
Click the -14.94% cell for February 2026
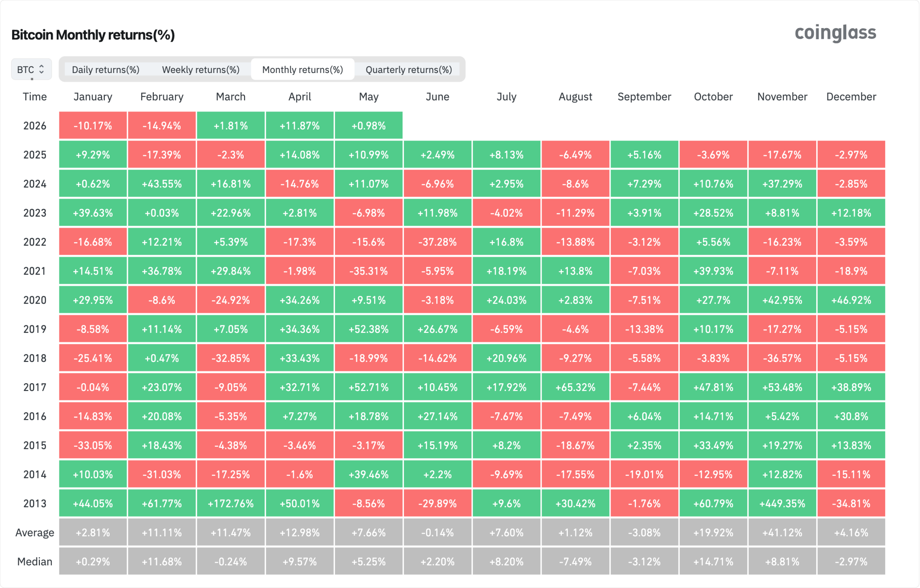[162, 125]
